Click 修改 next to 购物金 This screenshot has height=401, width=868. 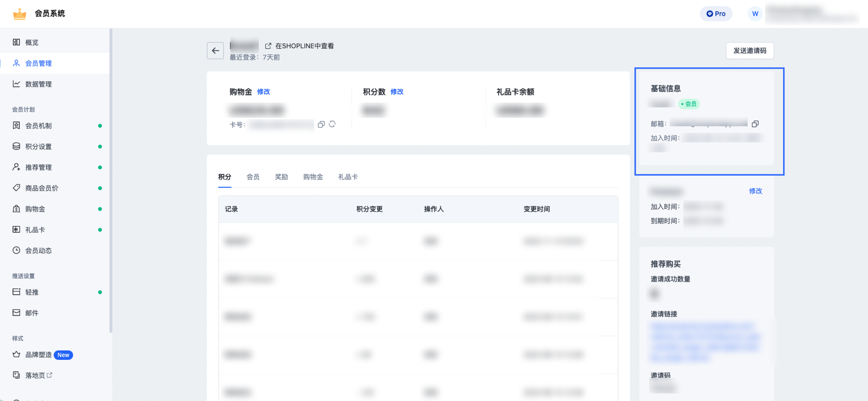[263, 92]
